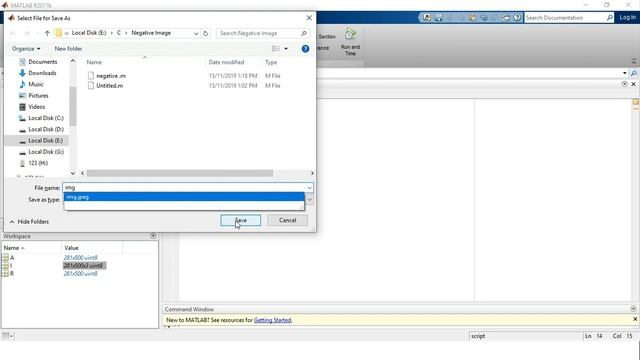Select img.jpeg from filename suggestion list
Screen dimensions: 640x360
click(184, 197)
